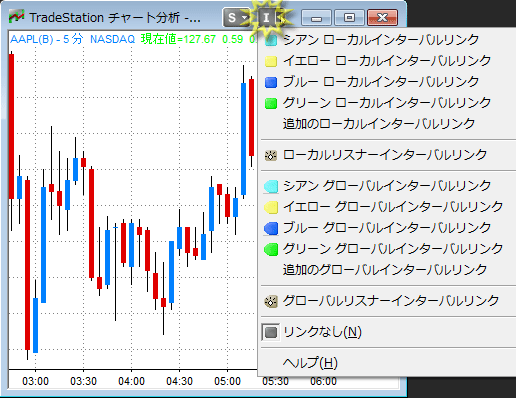The width and height of the screenshot is (516, 398).
Task: Click the 04:00 time axis label
Action: click(x=131, y=381)
